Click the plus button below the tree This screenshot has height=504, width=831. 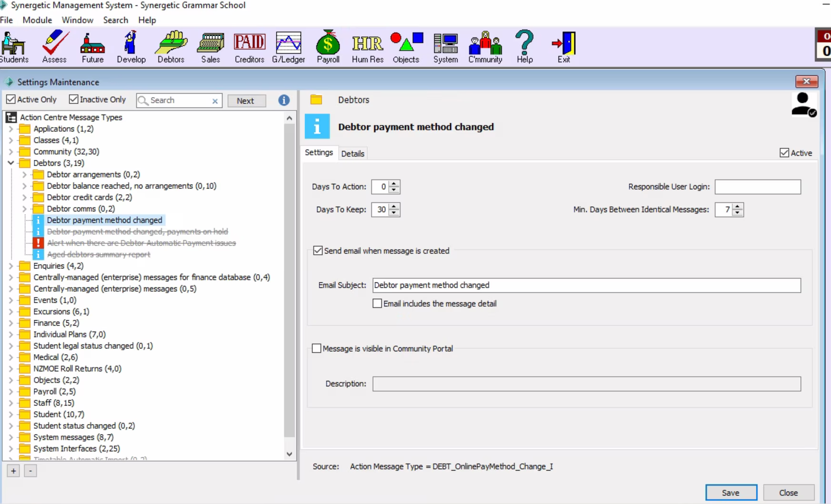(14, 471)
